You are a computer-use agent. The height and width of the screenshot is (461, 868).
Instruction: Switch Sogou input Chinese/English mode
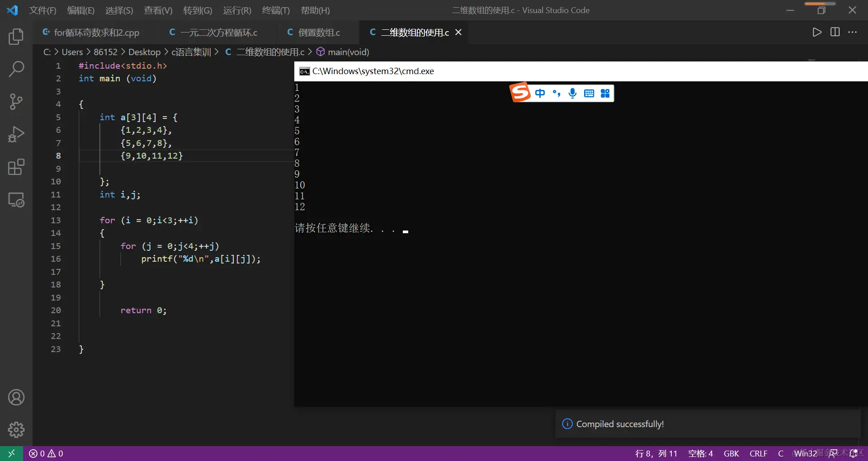540,93
